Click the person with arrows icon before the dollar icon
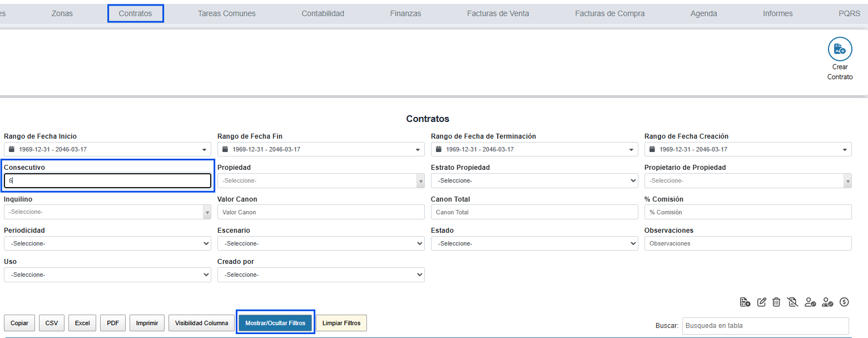Image resolution: width=868 pixels, height=338 pixels. point(827,302)
